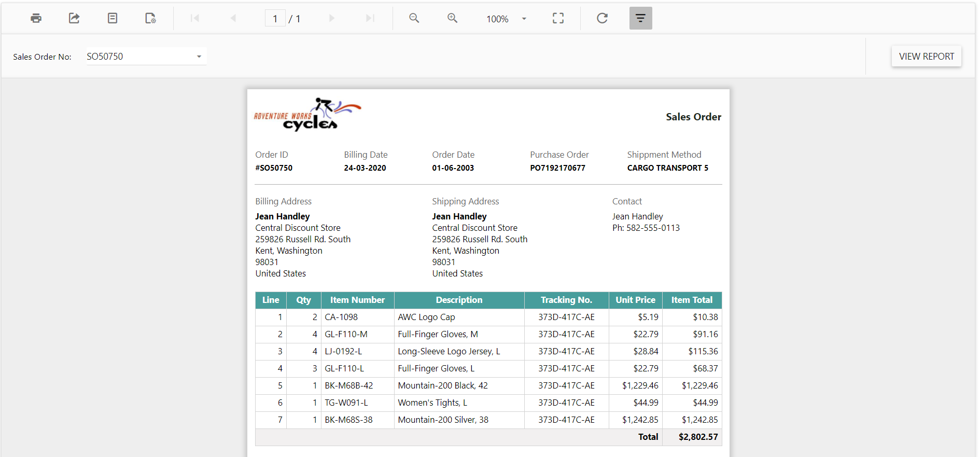Toggle full screen mode icon

coord(558,18)
